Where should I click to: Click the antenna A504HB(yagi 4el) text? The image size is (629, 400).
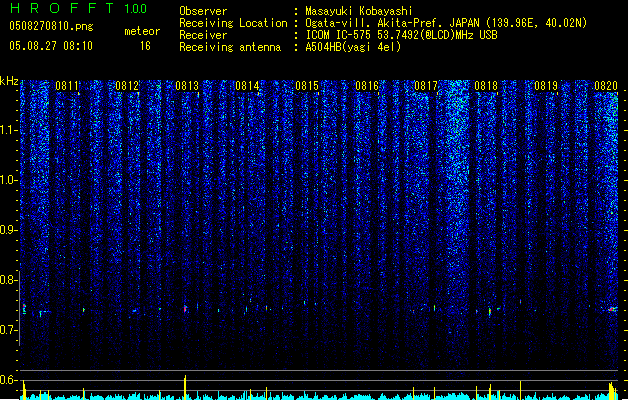pos(353,47)
